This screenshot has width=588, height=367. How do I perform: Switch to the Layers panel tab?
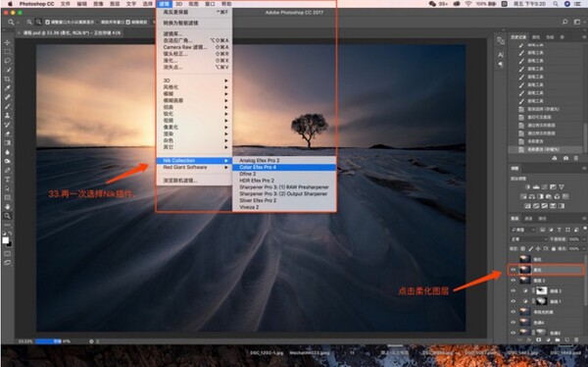pos(514,219)
